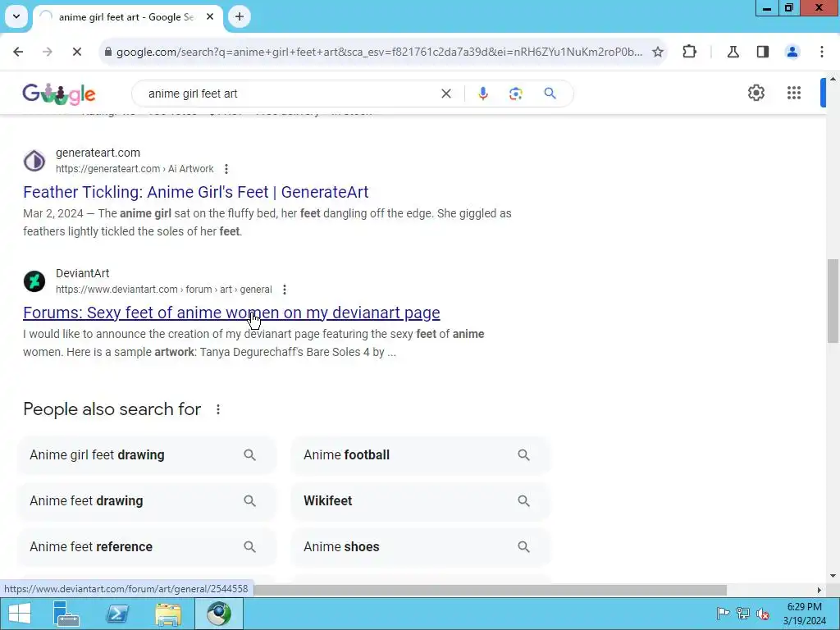
Task: Open Feather Tickling GenerateArt result
Action: 195,192
